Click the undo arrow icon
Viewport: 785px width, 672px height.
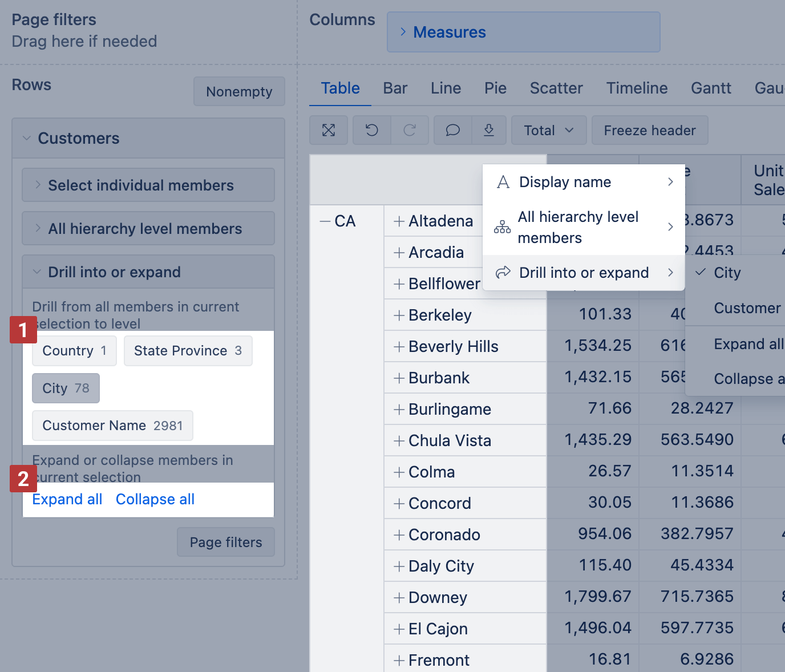(x=372, y=130)
